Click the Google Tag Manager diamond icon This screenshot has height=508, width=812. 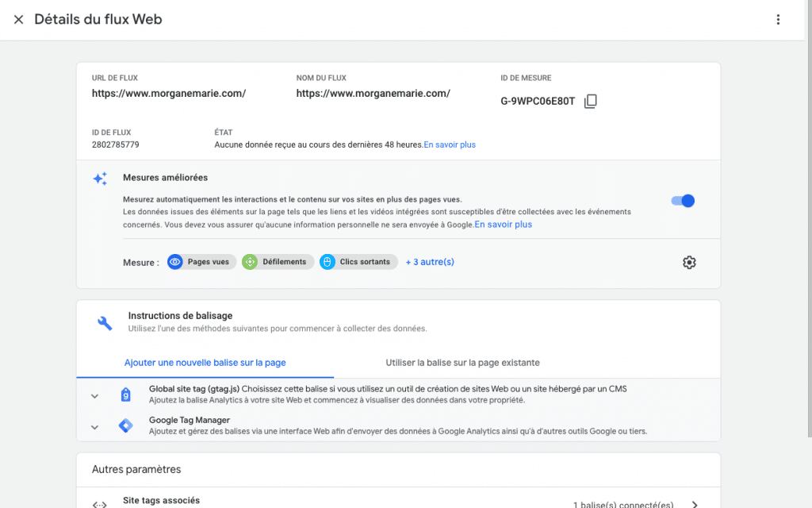pyautogui.click(x=125, y=425)
